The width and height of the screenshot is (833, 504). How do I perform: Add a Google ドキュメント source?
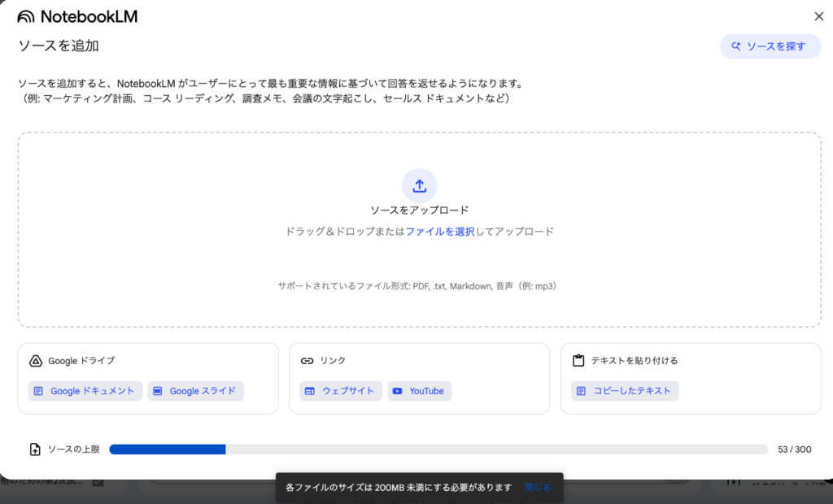(85, 391)
